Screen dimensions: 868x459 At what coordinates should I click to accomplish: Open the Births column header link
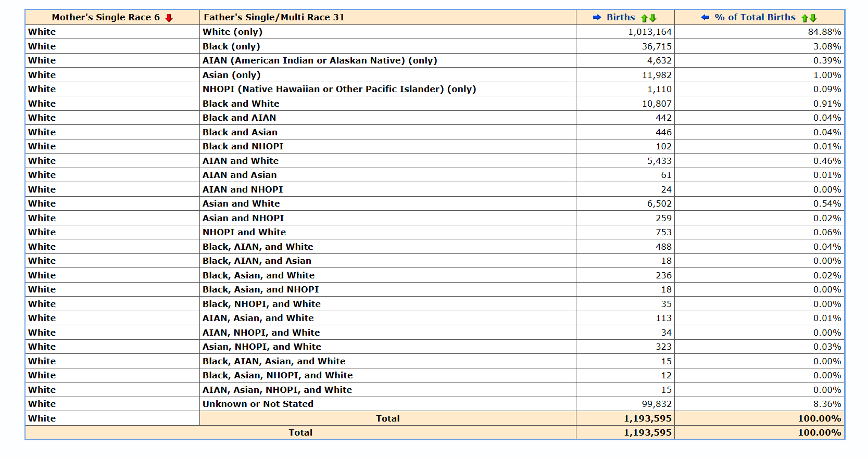click(621, 17)
